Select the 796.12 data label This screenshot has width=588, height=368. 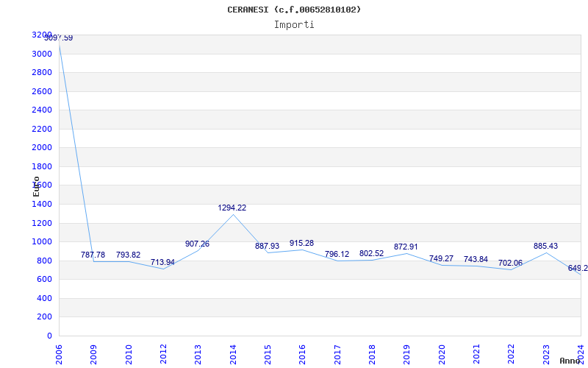point(337,254)
